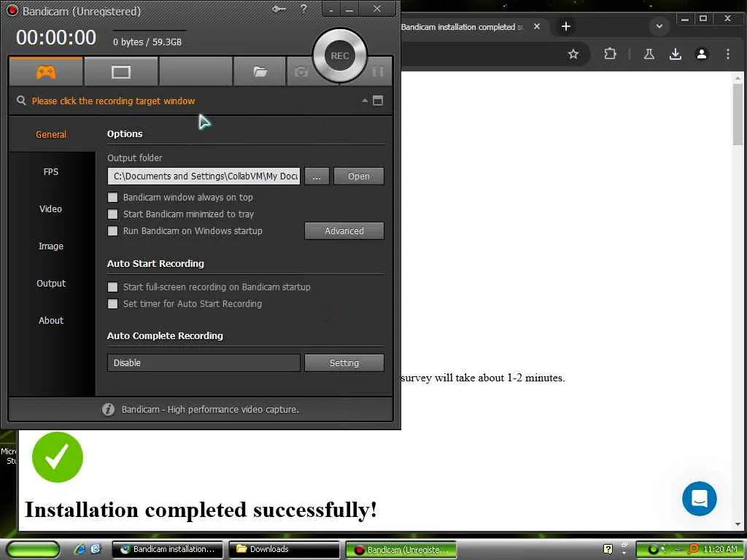This screenshot has height=560, width=747.
Task: Enable Bandicam window always on top
Action: click(113, 197)
